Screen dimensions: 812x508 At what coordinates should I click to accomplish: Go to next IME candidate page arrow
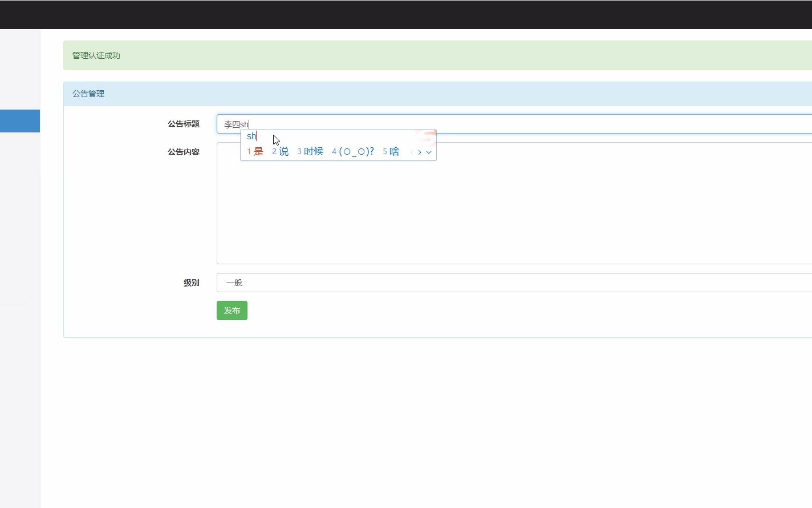[419, 152]
